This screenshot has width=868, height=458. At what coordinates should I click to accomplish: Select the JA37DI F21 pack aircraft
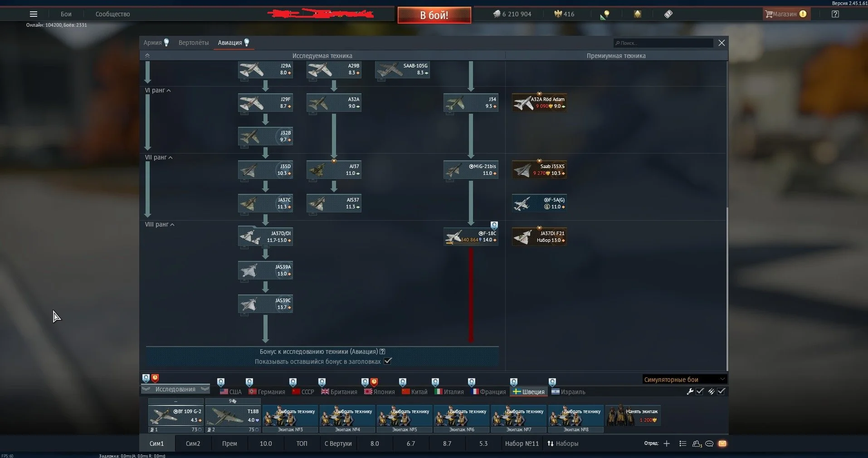[x=539, y=237]
